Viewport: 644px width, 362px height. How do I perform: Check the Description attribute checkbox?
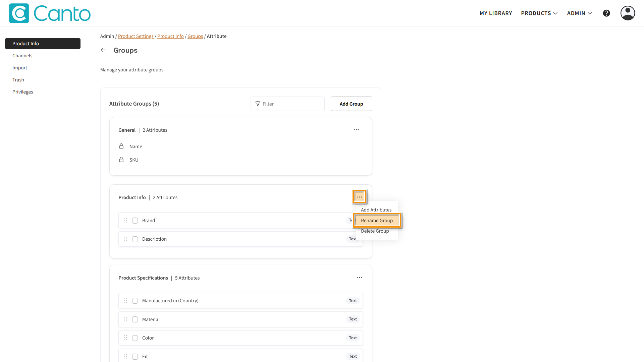135,239
